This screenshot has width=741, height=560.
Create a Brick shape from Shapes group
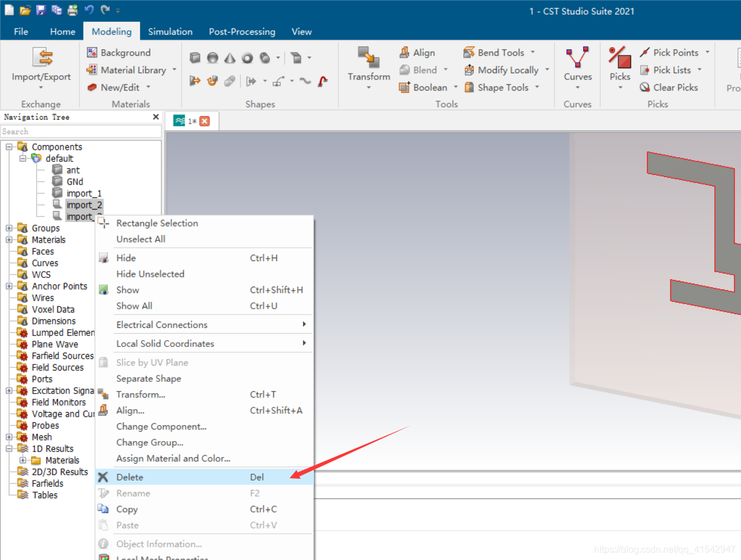[195, 57]
